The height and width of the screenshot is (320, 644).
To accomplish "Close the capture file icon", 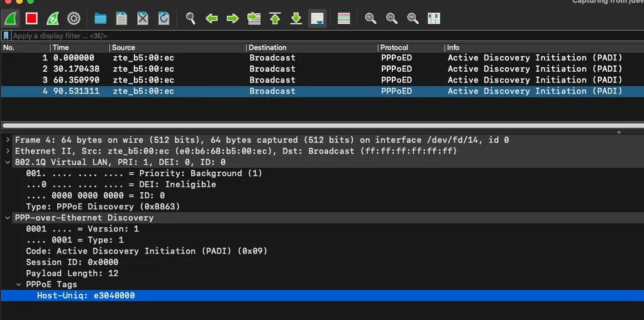I will point(143,18).
